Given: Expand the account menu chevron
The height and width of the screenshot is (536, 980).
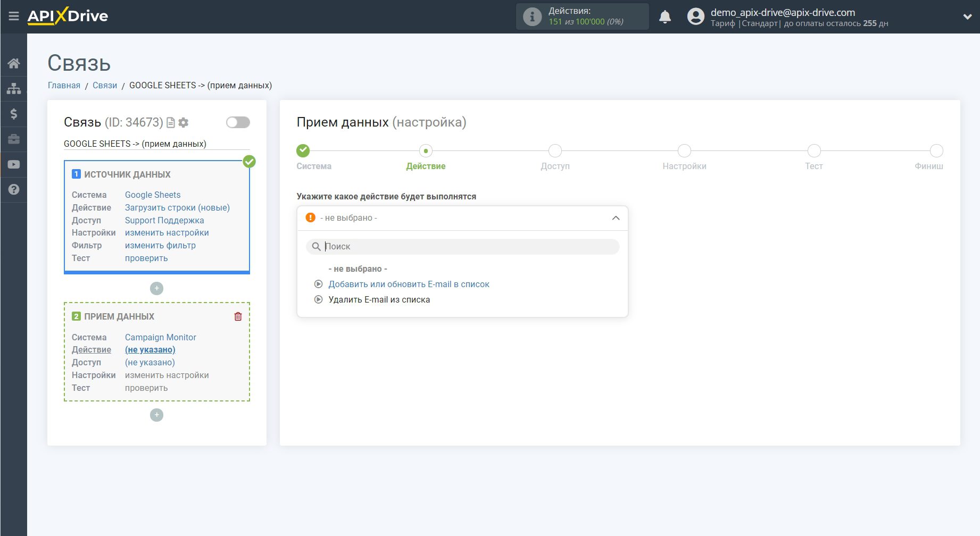Looking at the screenshot, I should (x=967, y=16).
